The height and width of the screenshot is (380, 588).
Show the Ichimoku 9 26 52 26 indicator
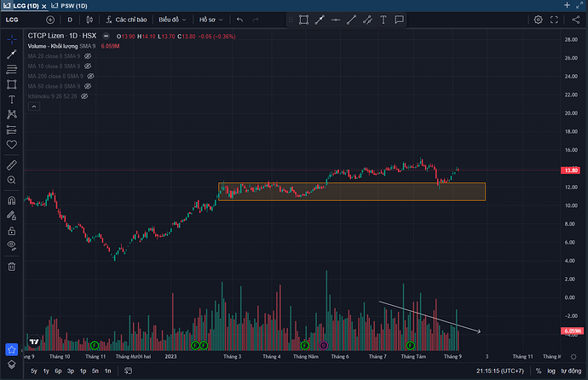pos(84,96)
